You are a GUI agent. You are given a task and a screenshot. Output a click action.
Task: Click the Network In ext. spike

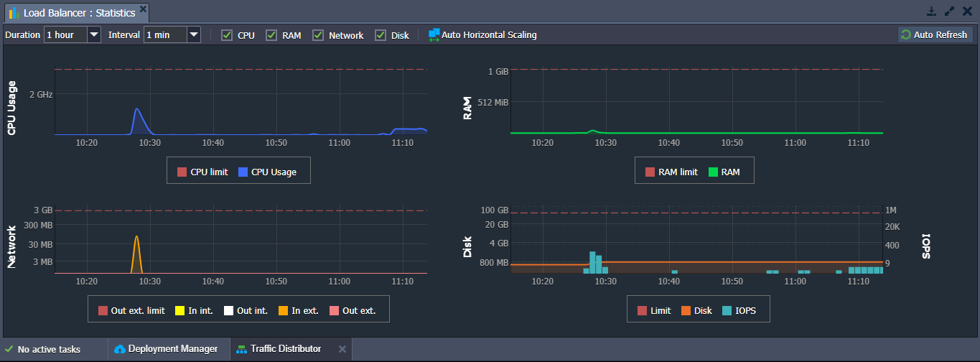point(136,237)
